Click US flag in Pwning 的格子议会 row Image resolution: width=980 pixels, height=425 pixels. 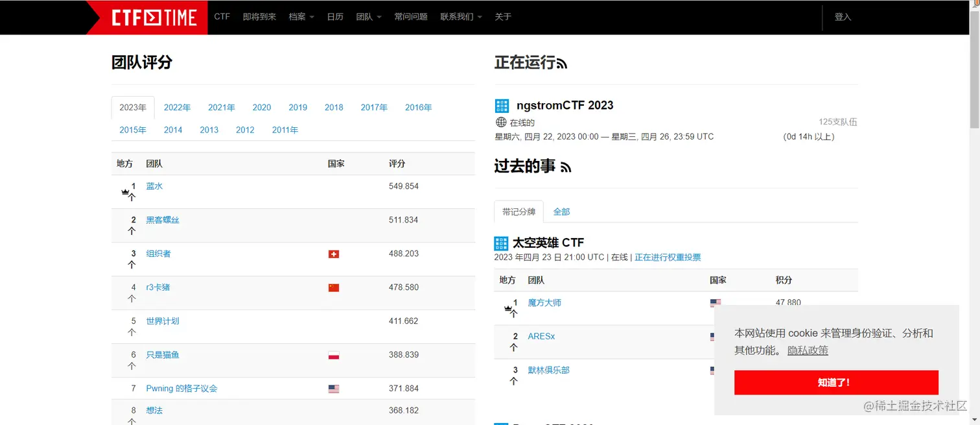pyautogui.click(x=334, y=389)
